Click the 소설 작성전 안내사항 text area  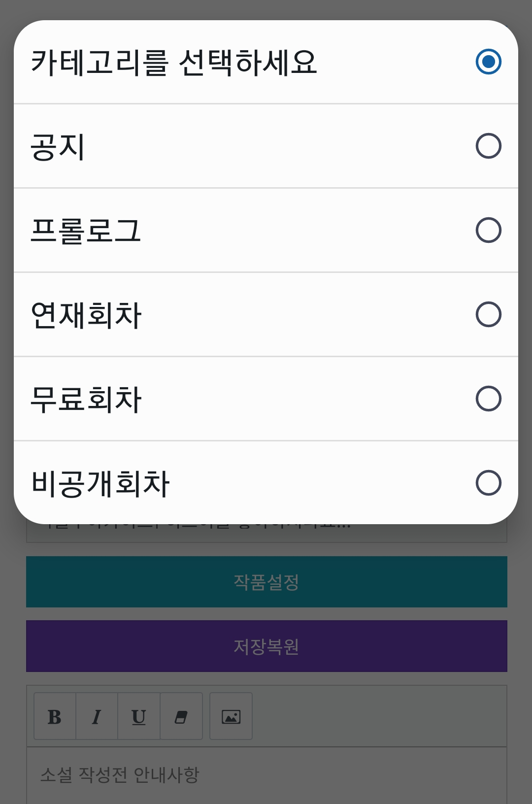266,775
